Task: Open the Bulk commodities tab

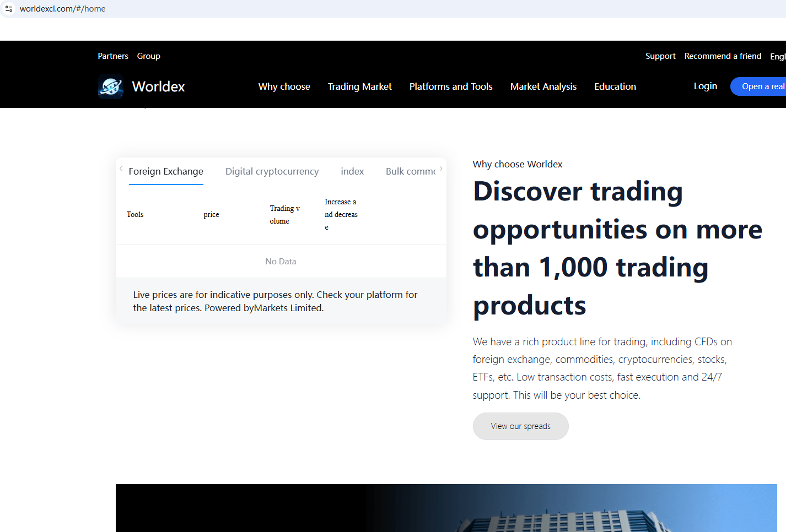Action: (x=410, y=171)
